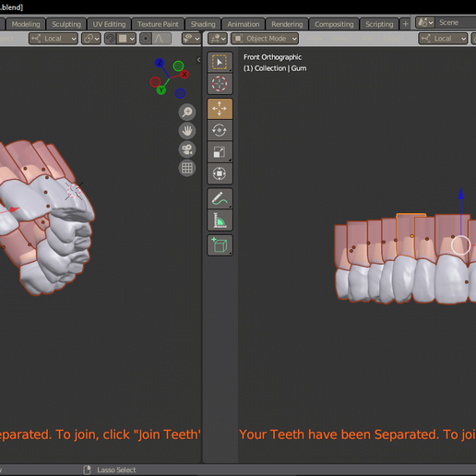Switch orthographic/perspective grid icon

click(187, 168)
